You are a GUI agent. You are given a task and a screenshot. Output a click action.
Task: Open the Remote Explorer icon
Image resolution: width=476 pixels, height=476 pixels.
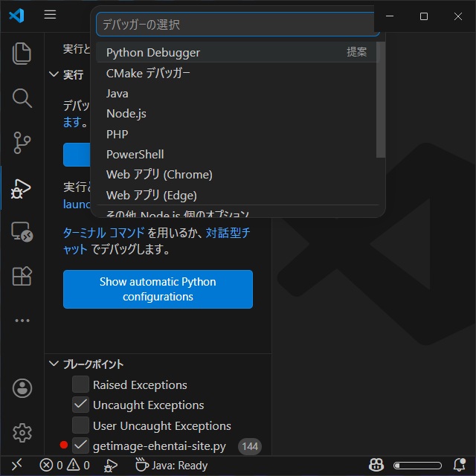22,232
